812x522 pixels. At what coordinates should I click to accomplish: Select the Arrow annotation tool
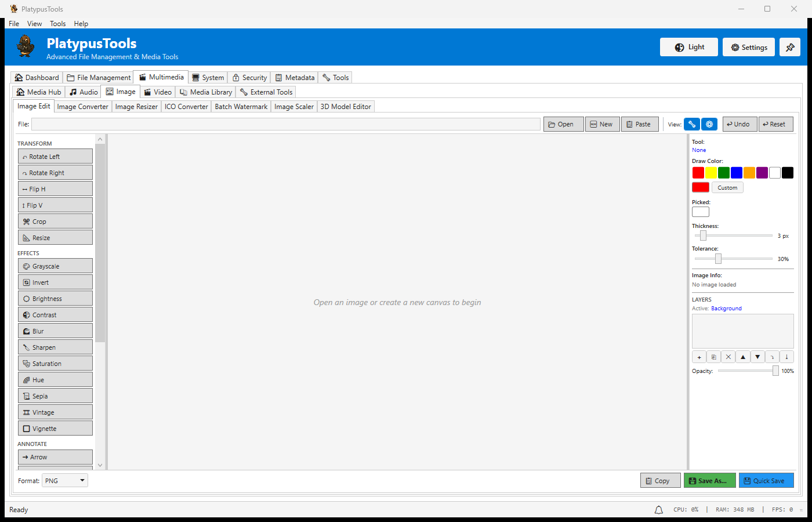tap(55, 456)
